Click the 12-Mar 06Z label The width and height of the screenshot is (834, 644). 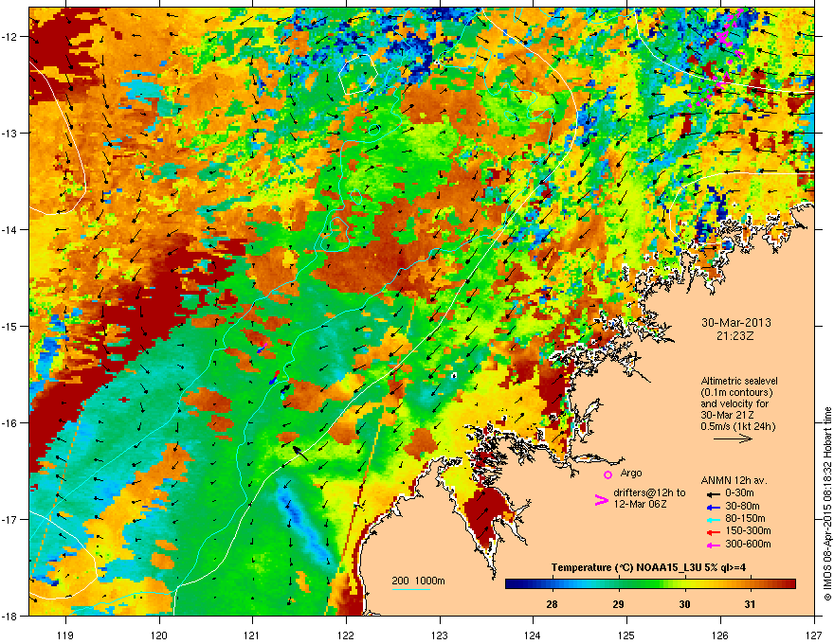pyautogui.click(x=640, y=504)
